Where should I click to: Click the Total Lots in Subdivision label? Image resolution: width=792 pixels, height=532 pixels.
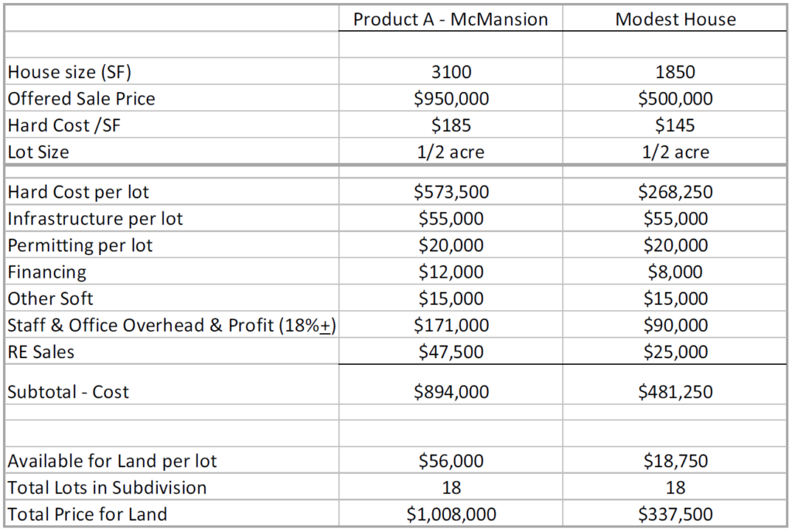108,488
